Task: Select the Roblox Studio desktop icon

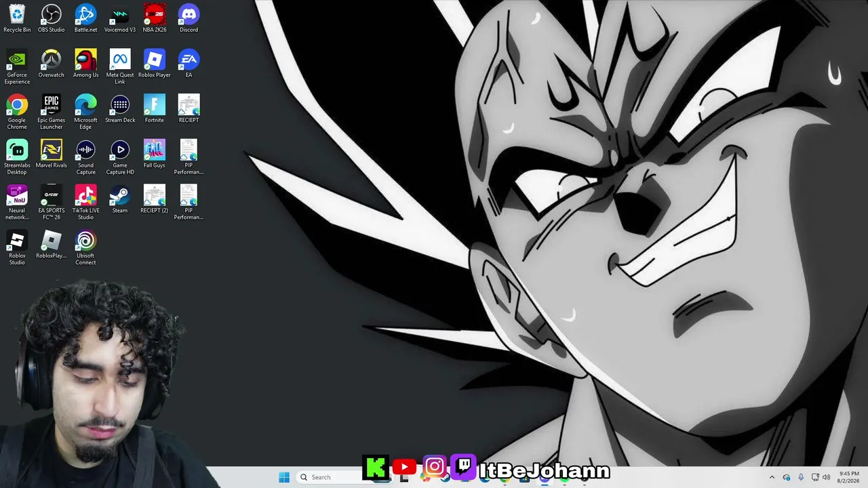Action: click(x=17, y=248)
